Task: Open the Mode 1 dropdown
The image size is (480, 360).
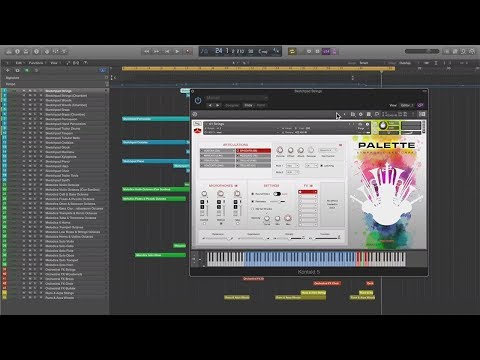Action: 292,166
